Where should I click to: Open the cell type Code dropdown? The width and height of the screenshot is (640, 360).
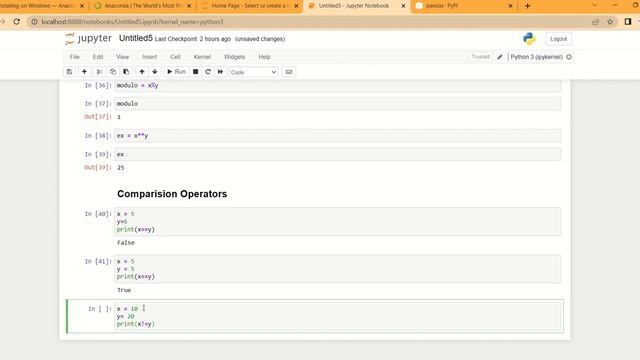click(253, 72)
